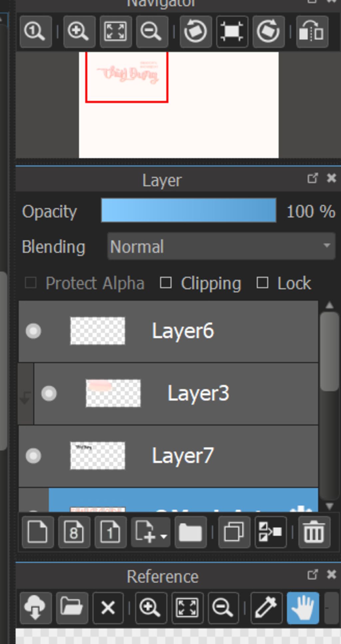Duplicate the selected layer
The height and width of the screenshot is (644, 341).
click(x=234, y=532)
